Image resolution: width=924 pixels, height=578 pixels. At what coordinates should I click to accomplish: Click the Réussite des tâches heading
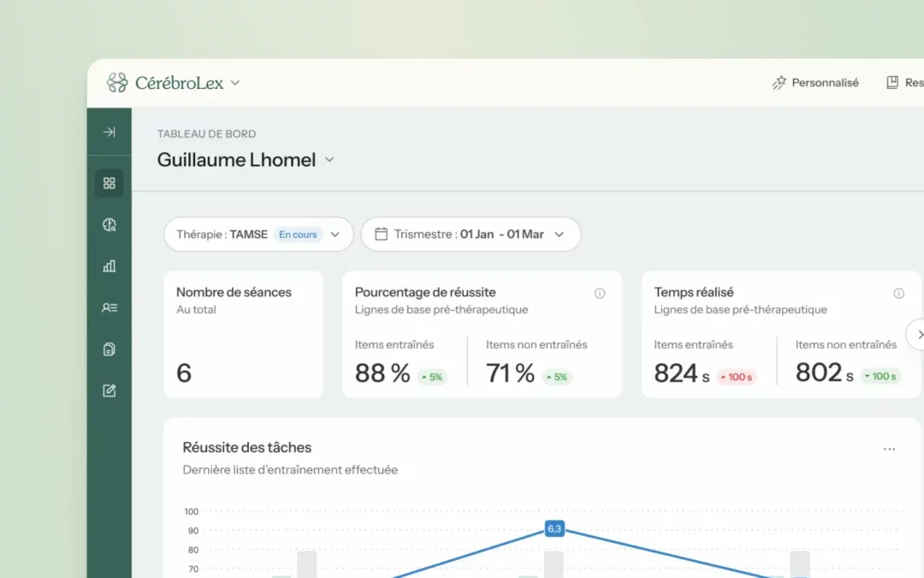(247, 448)
